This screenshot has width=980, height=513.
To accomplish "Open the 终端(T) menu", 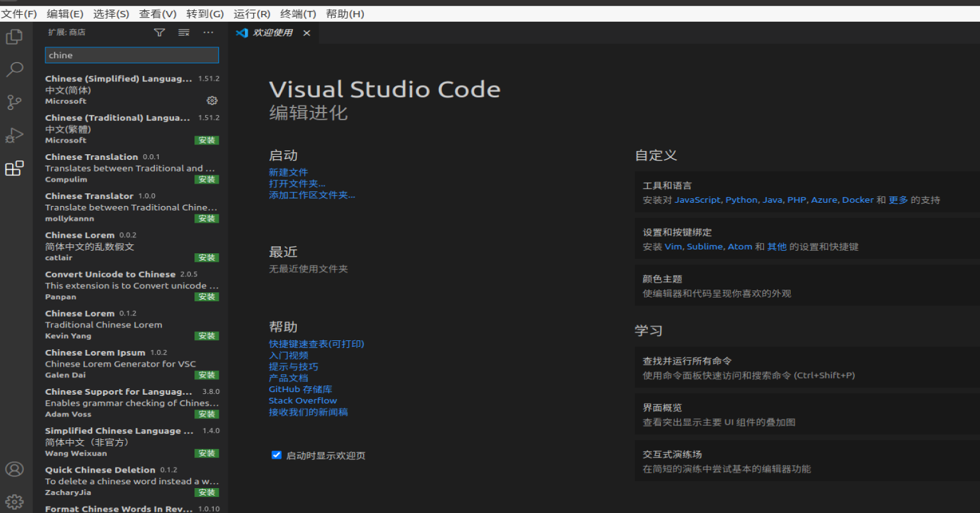I will 298,13.
